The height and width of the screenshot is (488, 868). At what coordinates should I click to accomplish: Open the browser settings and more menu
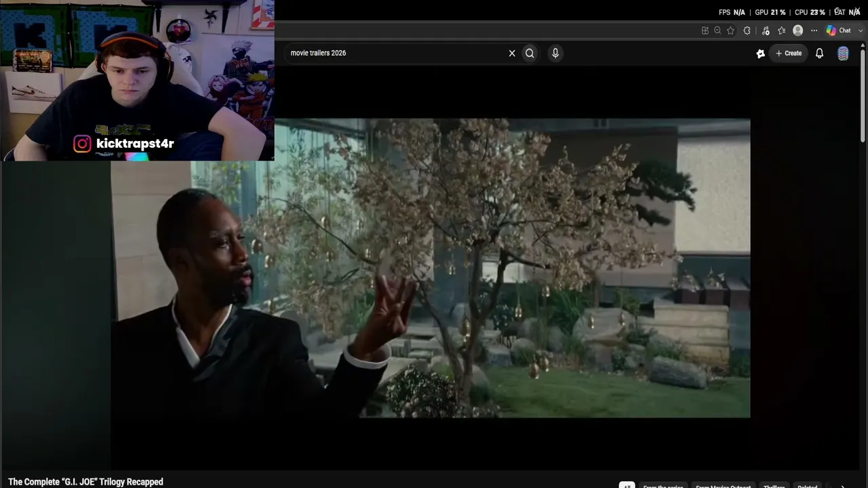(x=814, y=30)
